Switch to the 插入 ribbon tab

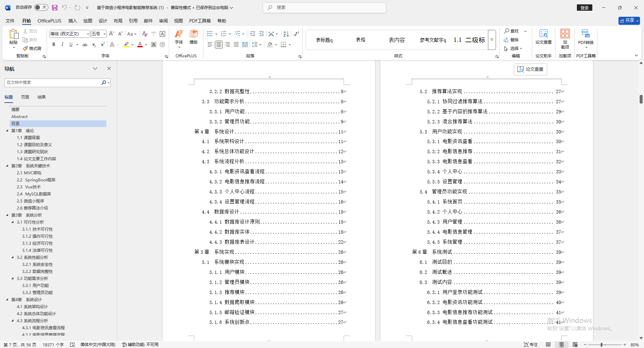point(72,20)
